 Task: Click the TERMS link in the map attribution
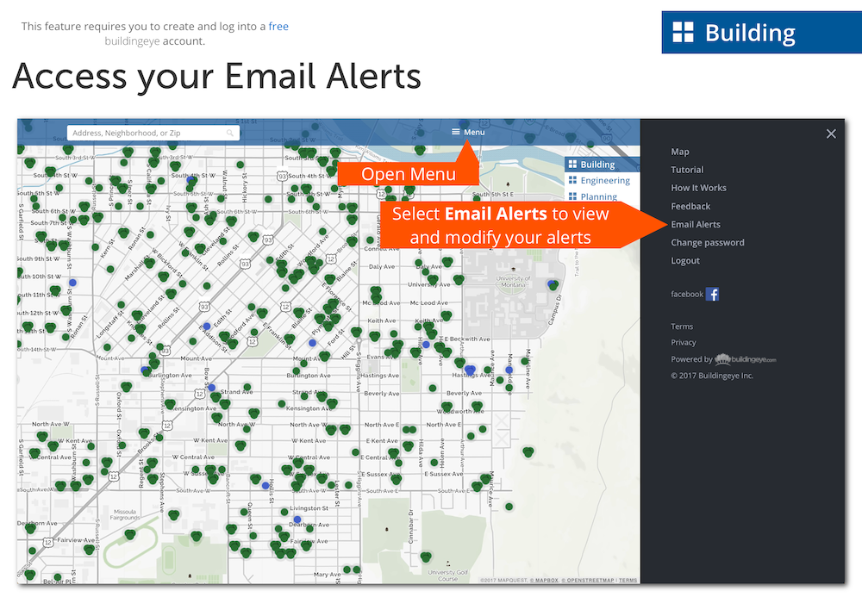click(628, 581)
